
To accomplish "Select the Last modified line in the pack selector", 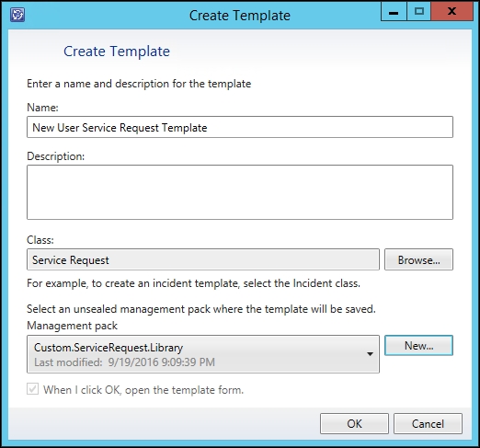I will click(x=124, y=362).
